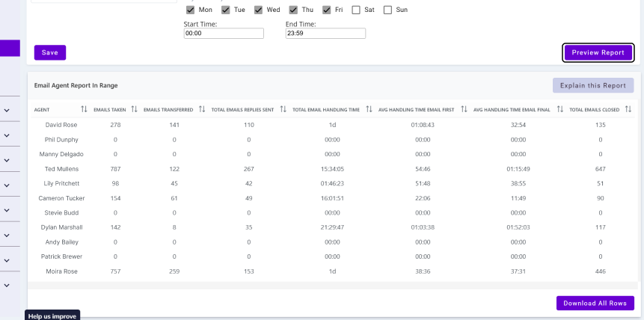Disable the Wed checkbox
Image resolution: width=644 pixels, height=320 pixels.
pyautogui.click(x=258, y=10)
